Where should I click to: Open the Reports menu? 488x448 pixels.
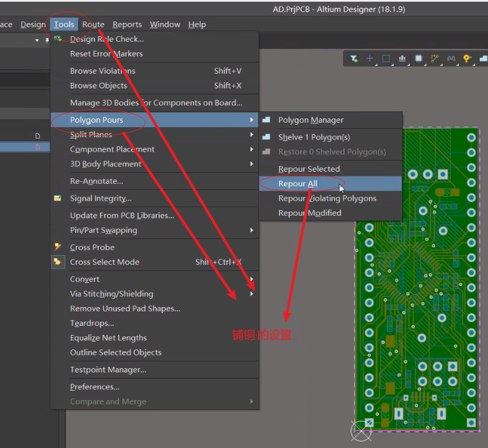[x=127, y=24]
